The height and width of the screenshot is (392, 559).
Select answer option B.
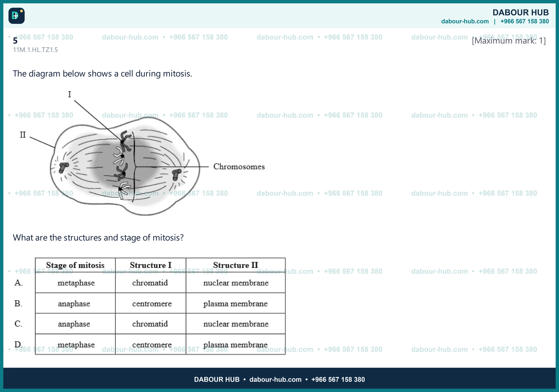[18, 304]
